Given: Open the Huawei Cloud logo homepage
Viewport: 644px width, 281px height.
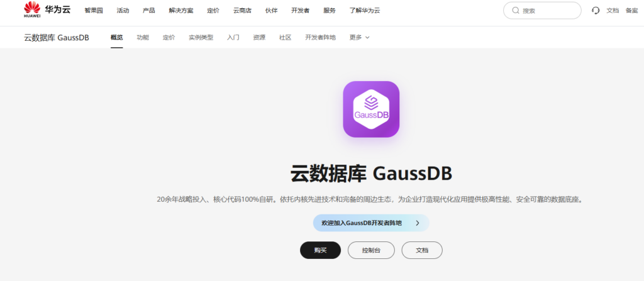Looking at the screenshot, I should pyautogui.click(x=47, y=10).
